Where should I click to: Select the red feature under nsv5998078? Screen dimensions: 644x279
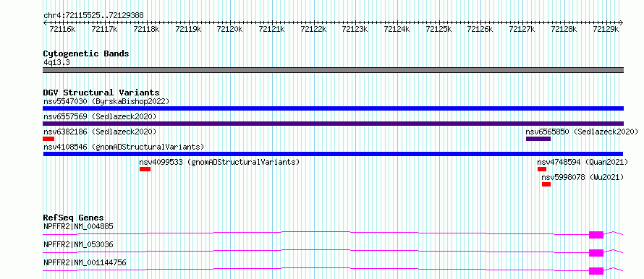546,184
